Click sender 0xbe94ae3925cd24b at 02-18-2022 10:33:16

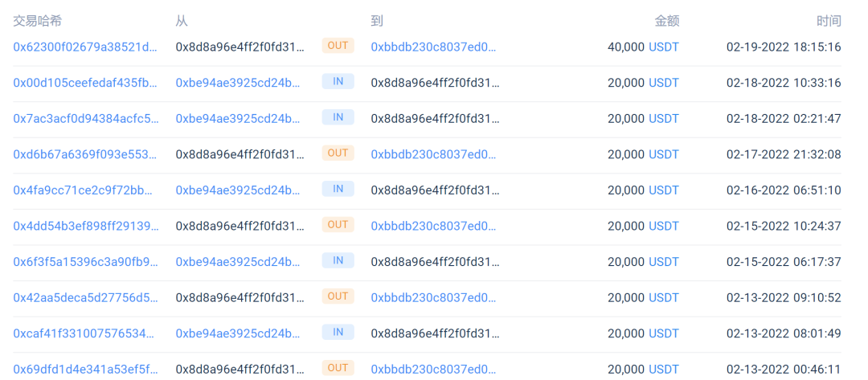(x=240, y=83)
